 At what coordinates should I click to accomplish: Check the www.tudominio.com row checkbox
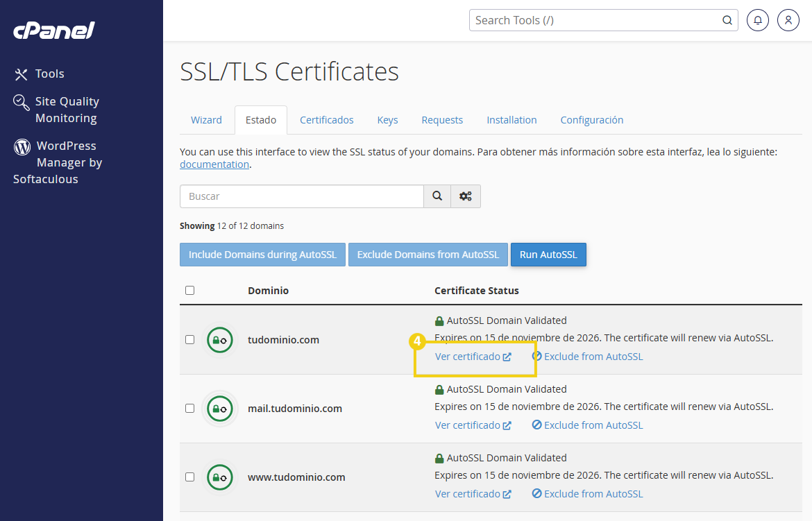(190, 477)
